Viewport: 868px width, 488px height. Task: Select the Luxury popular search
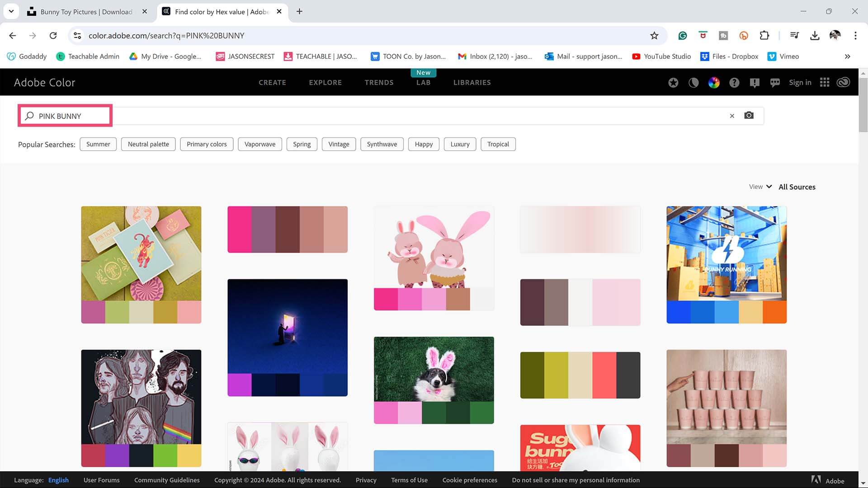coord(460,144)
